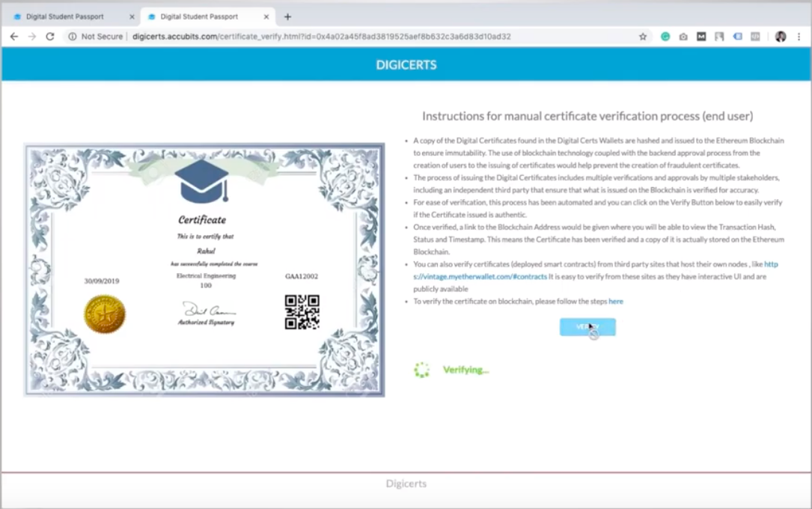Click the instructions heading
This screenshot has width=812, height=509.
587,116
